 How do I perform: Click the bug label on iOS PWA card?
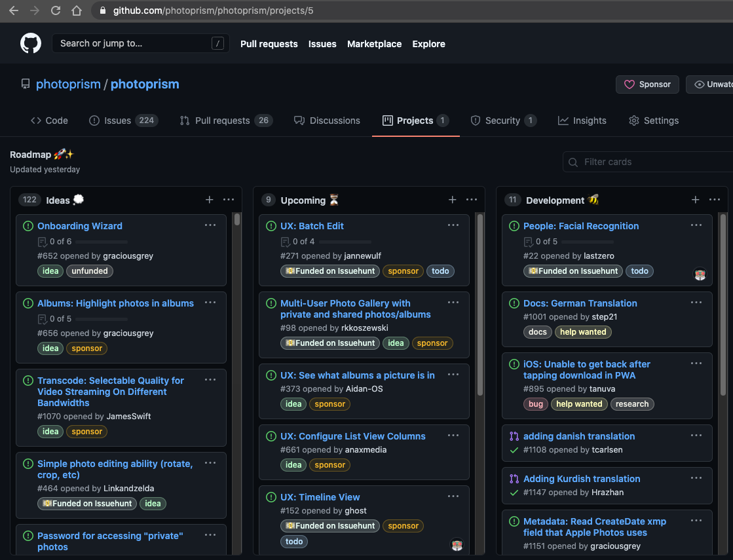(x=535, y=404)
